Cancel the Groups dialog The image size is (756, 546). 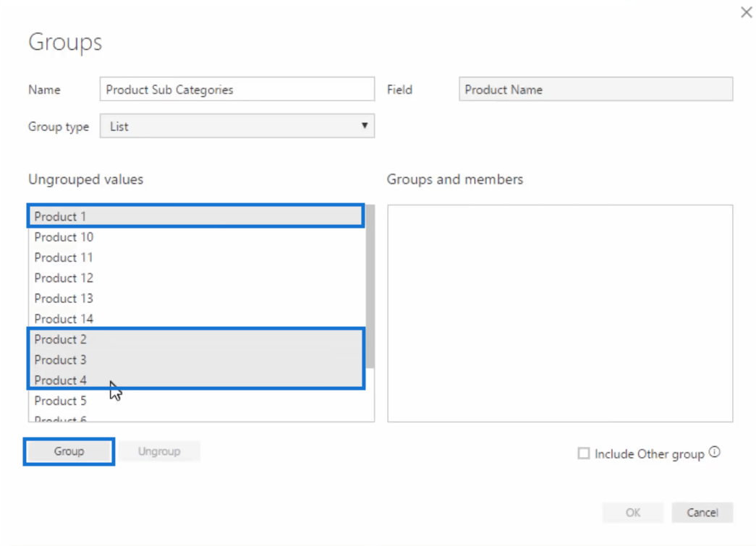tap(702, 513)
